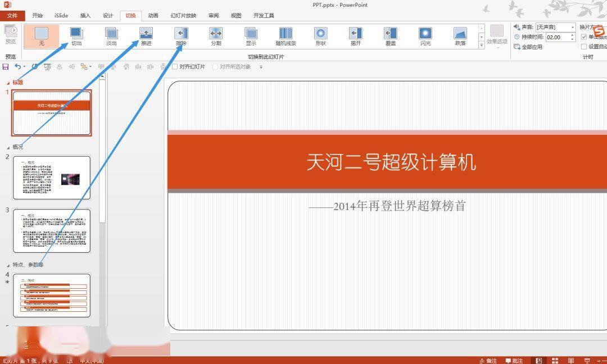Apply the 分割 (Split) transition

tap(216, 37)
